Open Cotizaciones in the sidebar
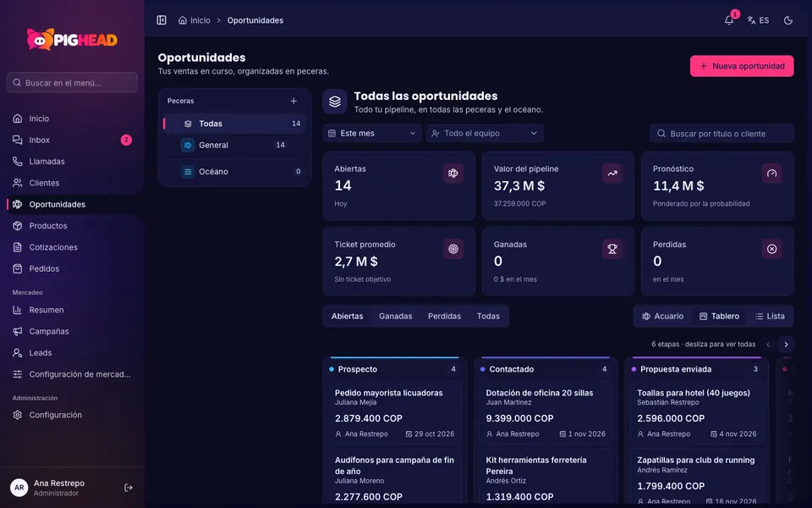Viewport: 812px width, 508px height. pos(72,247)
